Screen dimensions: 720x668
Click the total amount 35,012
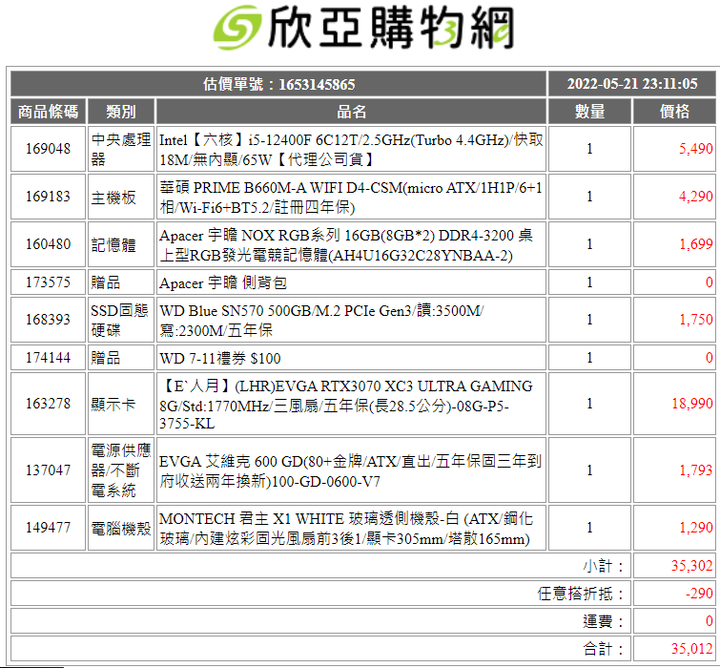[x=692, y=649]
